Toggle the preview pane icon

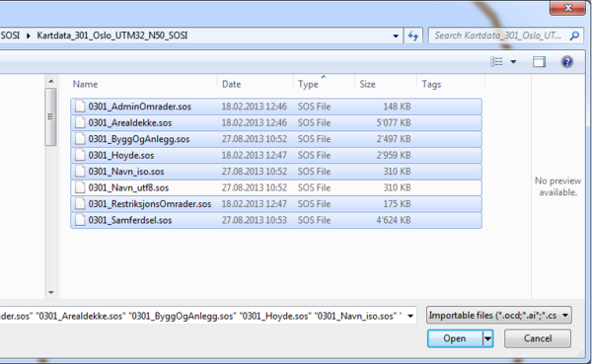tap(539, 61)
